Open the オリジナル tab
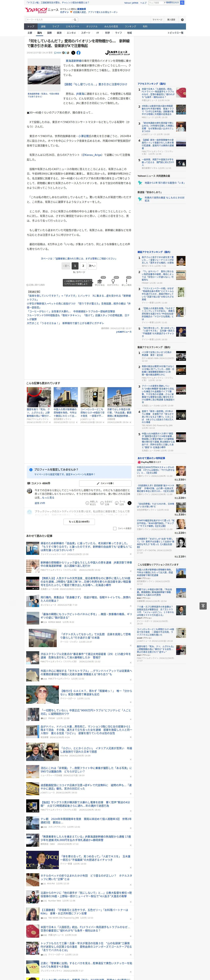The image size is (210, 980). [x=92, y=27]
